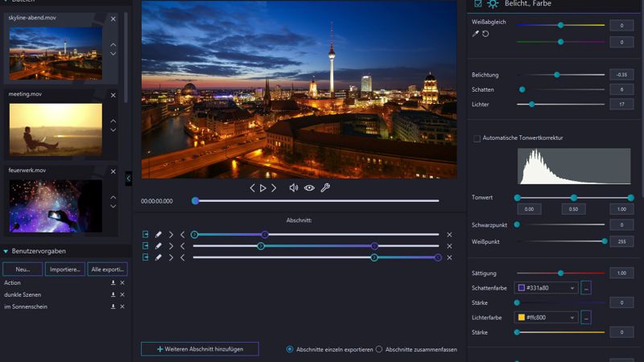Collapse the Benutzervorgaben section
This screenshot has height=362, width=644.
[6, 251]
